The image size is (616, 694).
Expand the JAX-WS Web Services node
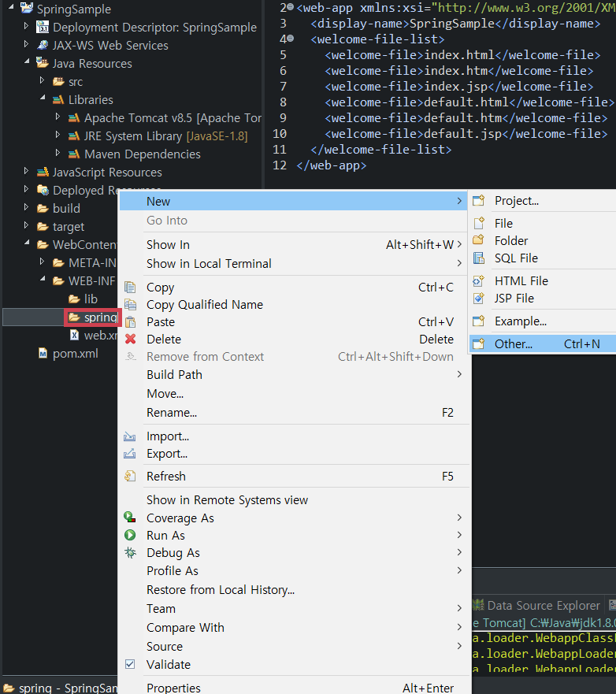(x=27, y=44)
